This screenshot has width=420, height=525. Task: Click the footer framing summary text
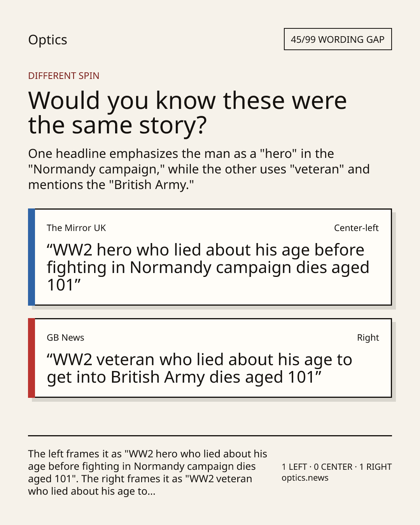148,472
